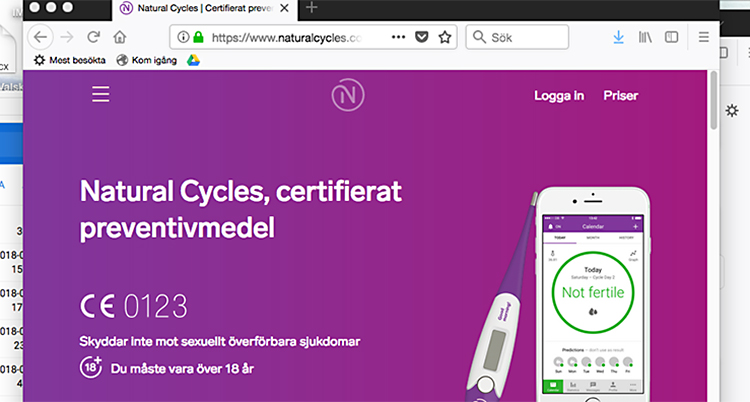Click the forward navigation arrow
Viewport: 750px width, 402px height.
coord(67,37)
